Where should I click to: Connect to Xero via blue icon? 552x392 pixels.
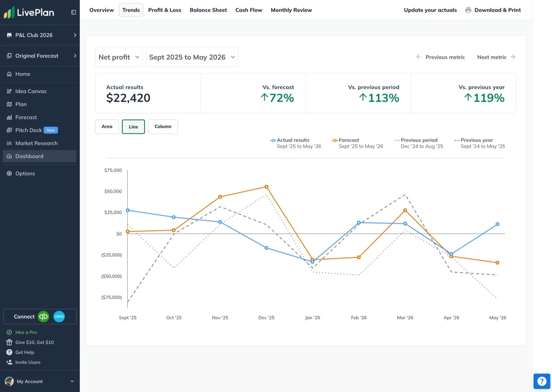(x=59, y=317)
